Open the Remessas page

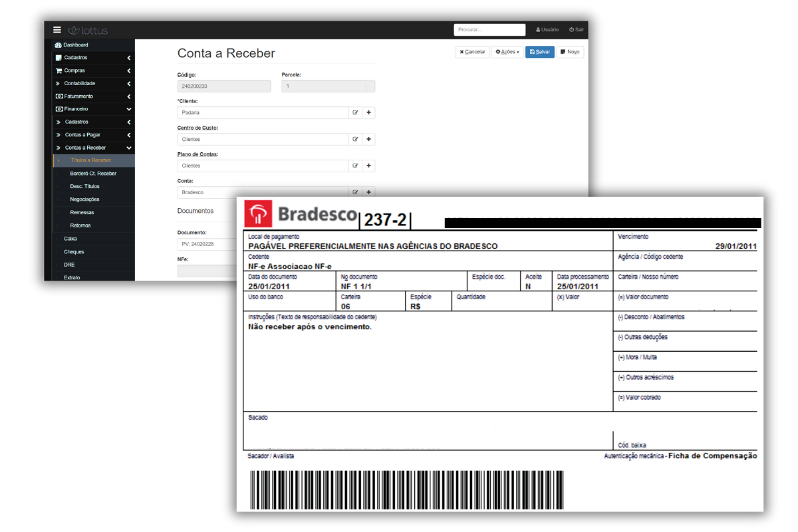click(x=93, y=213)
